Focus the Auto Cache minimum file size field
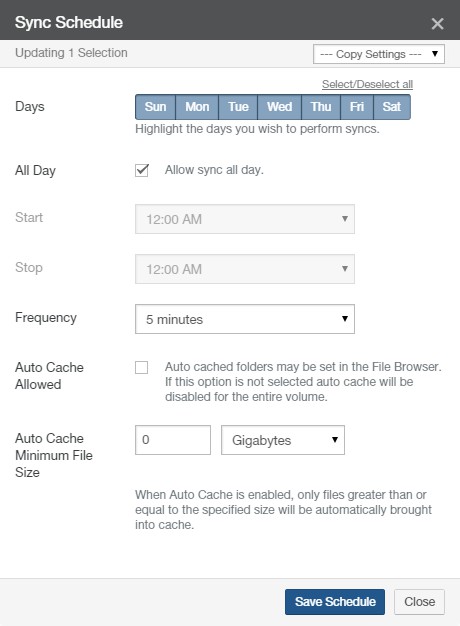The width and height of the screenshot is (460, 626). tap(173, 440)
